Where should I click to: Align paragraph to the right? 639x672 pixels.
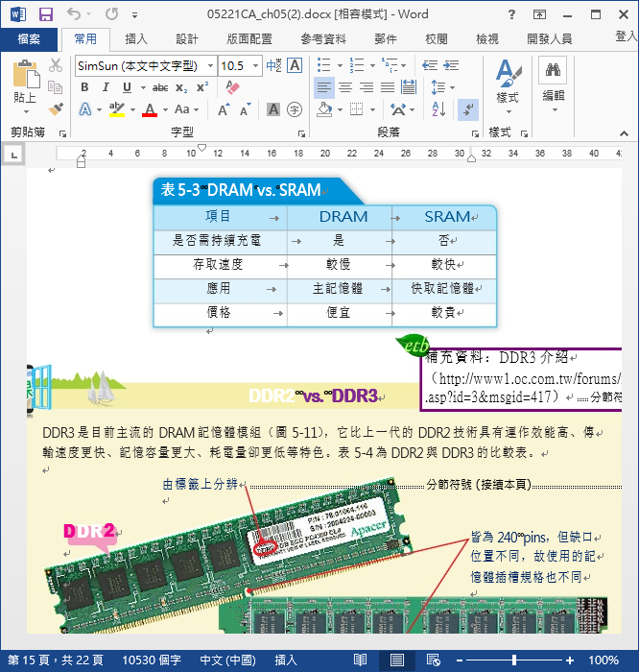[367, 87]
